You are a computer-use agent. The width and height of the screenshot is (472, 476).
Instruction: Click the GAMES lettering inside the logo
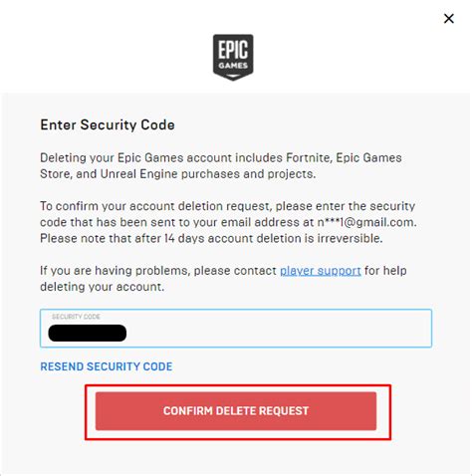233,66
